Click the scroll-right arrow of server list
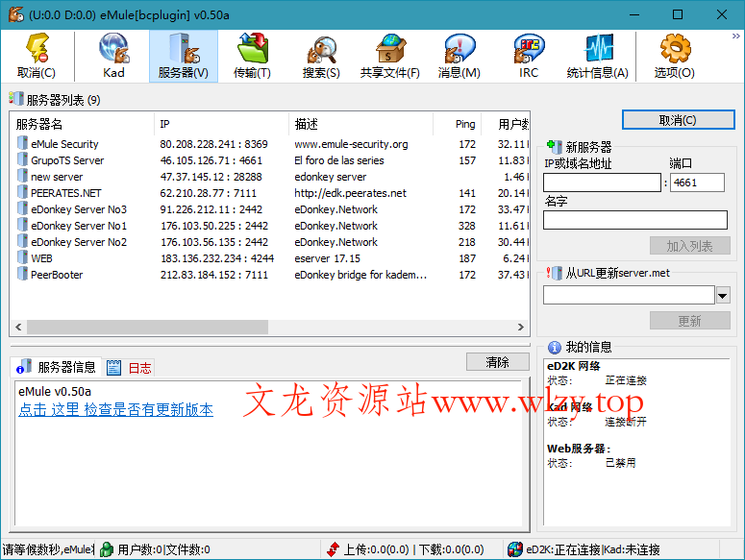 pyautogui.click(x=521, y=327)
